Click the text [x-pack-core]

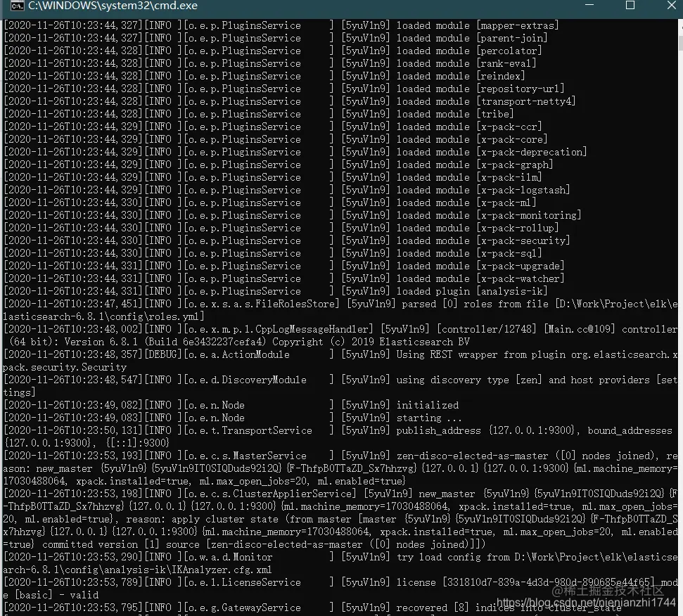(x=511, y=139)
